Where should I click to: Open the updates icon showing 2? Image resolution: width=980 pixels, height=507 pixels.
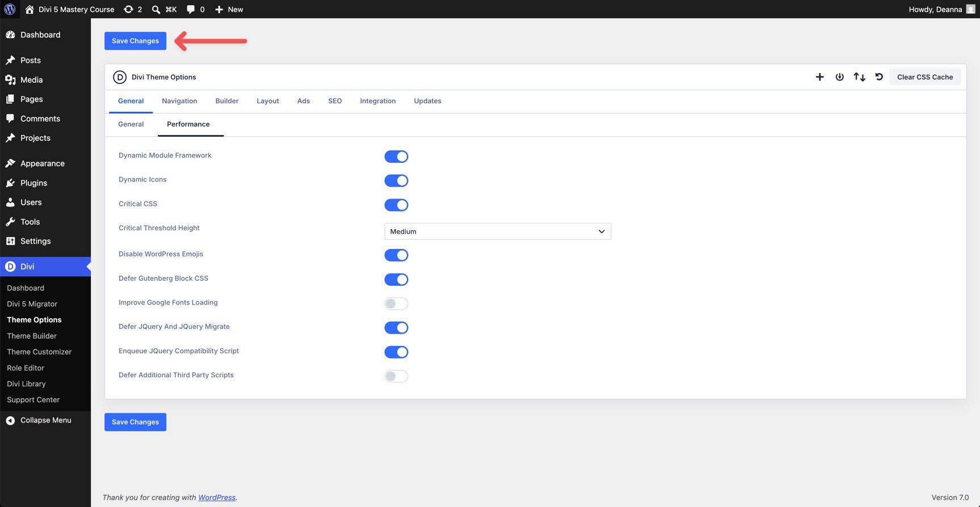coord(129,9)
